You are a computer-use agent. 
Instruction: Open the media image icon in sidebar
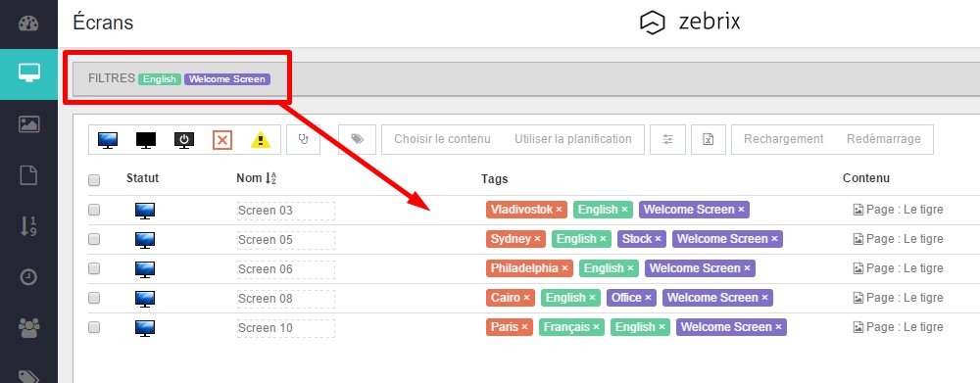point(28,124)
